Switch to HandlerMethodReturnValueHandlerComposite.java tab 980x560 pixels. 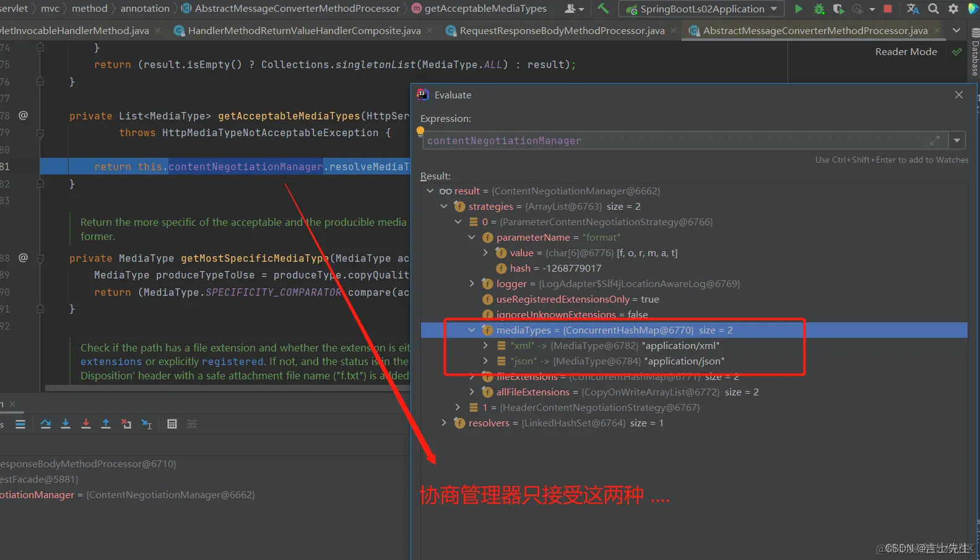coord(304,30)
